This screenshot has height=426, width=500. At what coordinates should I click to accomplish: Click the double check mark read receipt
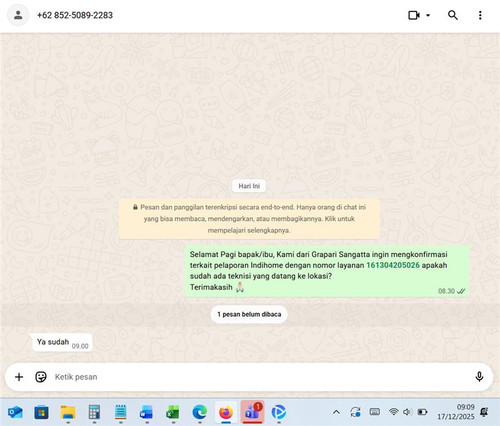pyautogui.click(x=461, y=291)
